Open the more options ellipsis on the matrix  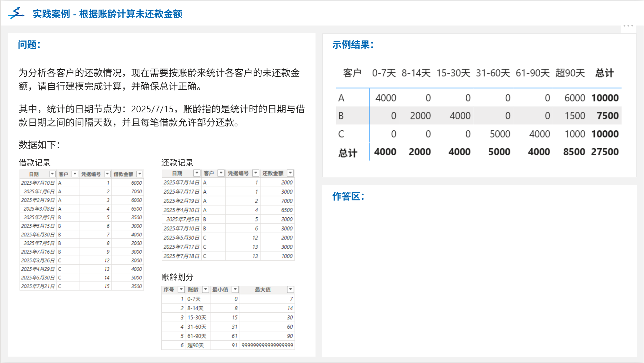click(x=628, y=26)
